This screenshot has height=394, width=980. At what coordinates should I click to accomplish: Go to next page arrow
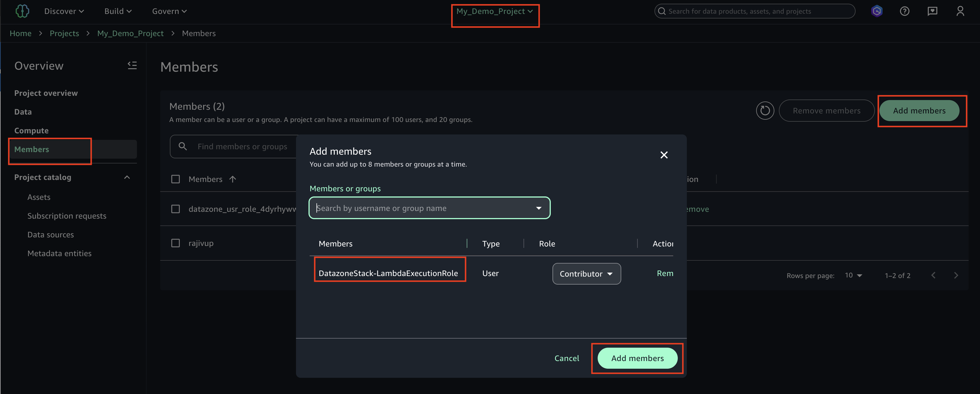tap(956, 275)
